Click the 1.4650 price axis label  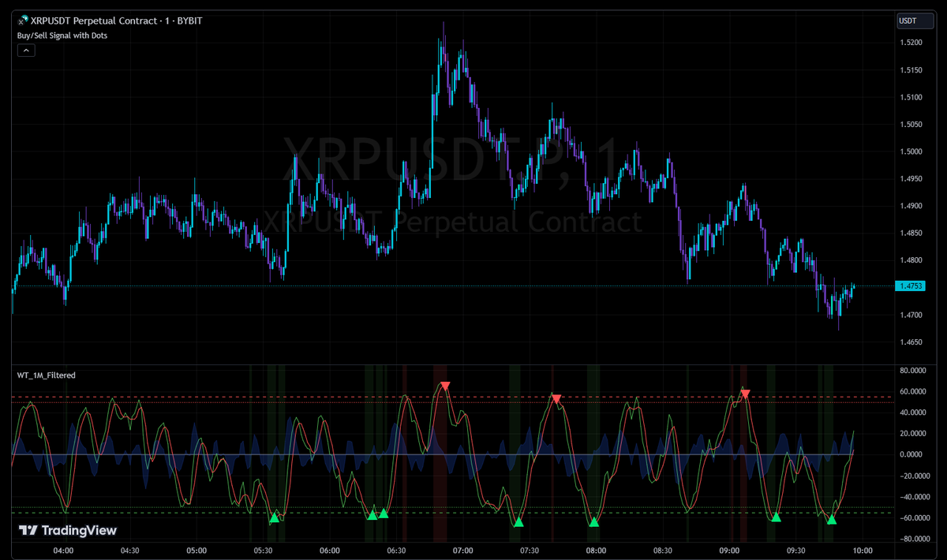(x=910, y=342)
